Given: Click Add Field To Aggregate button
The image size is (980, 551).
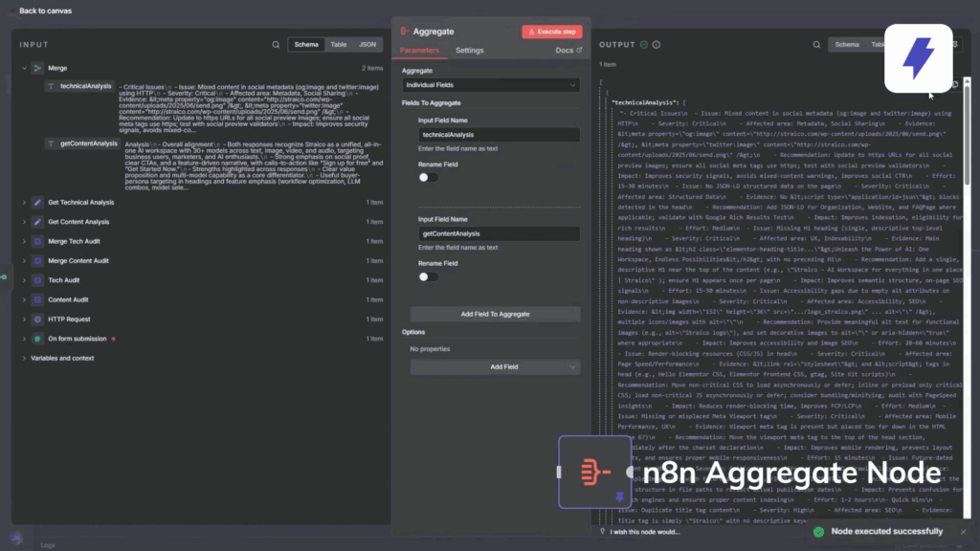Looking at the screenshot, I should point(495,314).
